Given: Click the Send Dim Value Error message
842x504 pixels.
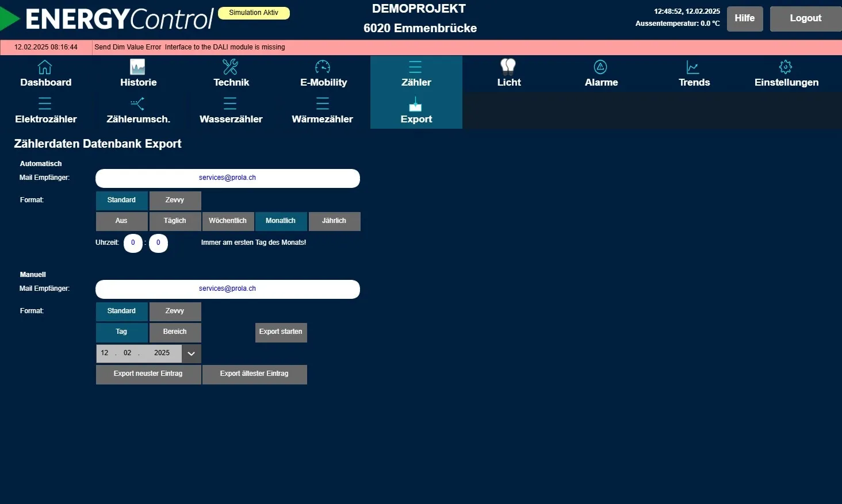Looking at the screenshot, I should (190, 47).
